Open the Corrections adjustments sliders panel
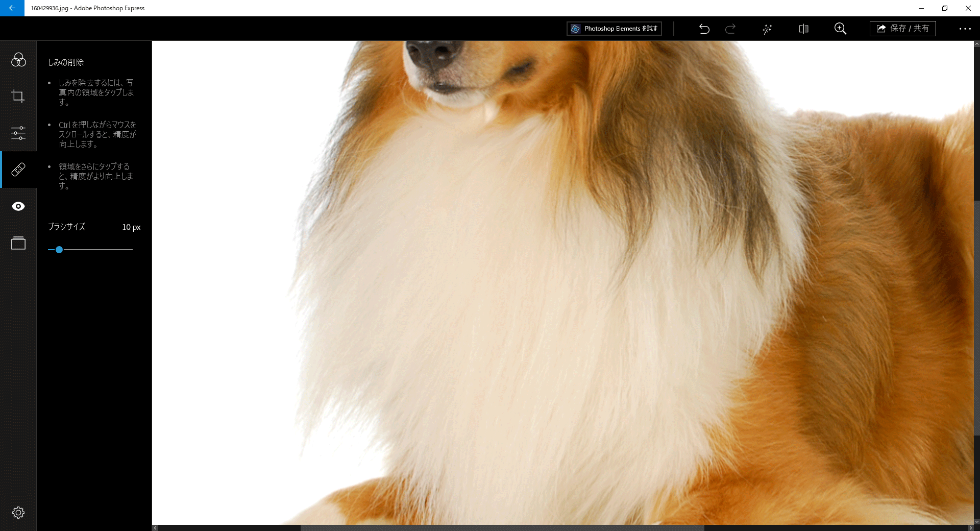 tap(18, 133)
